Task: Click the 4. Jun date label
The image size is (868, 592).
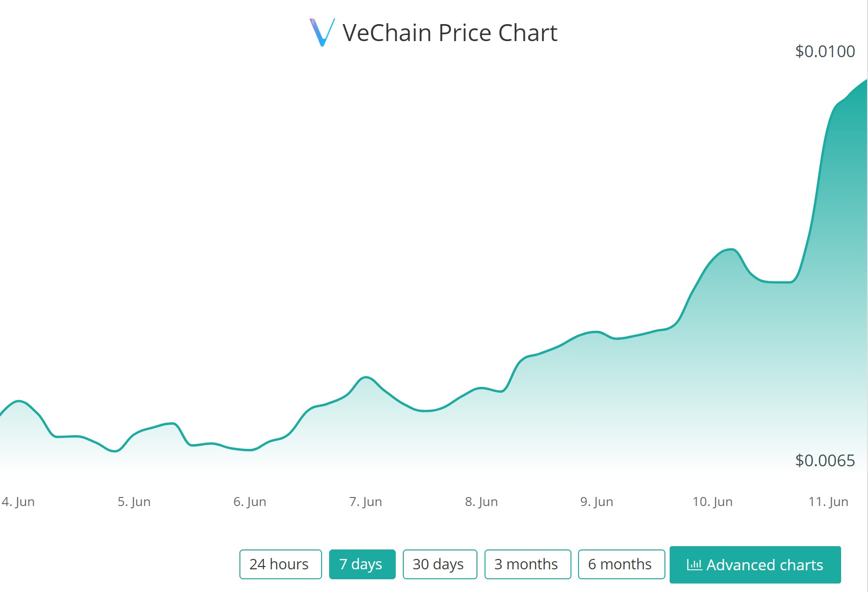Action: pos(18,502)
